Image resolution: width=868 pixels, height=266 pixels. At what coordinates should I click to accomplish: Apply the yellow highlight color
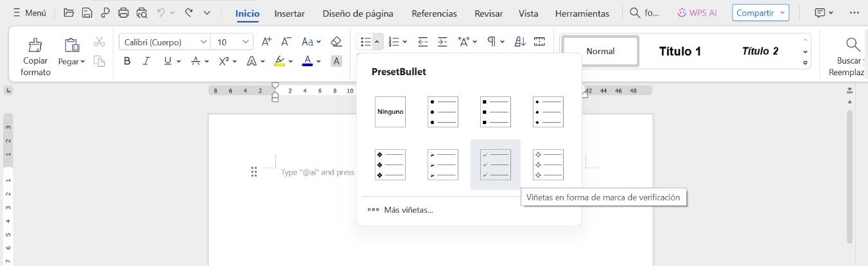click(279, 61)
